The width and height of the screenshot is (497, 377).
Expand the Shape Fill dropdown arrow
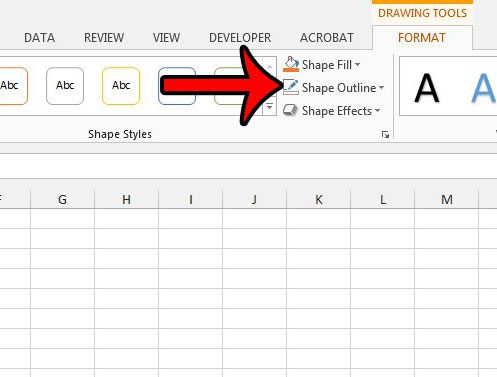[x=357, y=65]
